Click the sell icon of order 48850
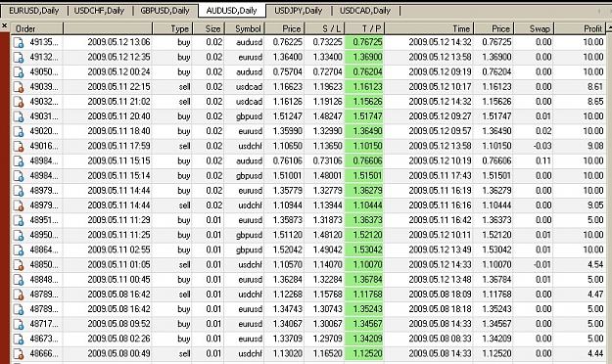This screenshot has height=364, width=612. point(19,264)
